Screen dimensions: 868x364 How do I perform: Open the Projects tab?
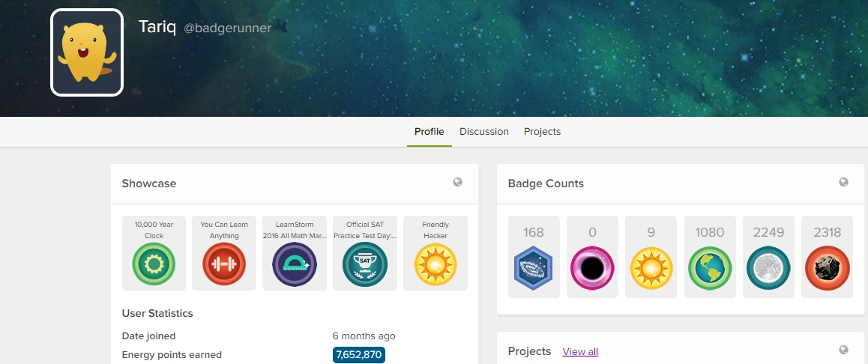542,132
